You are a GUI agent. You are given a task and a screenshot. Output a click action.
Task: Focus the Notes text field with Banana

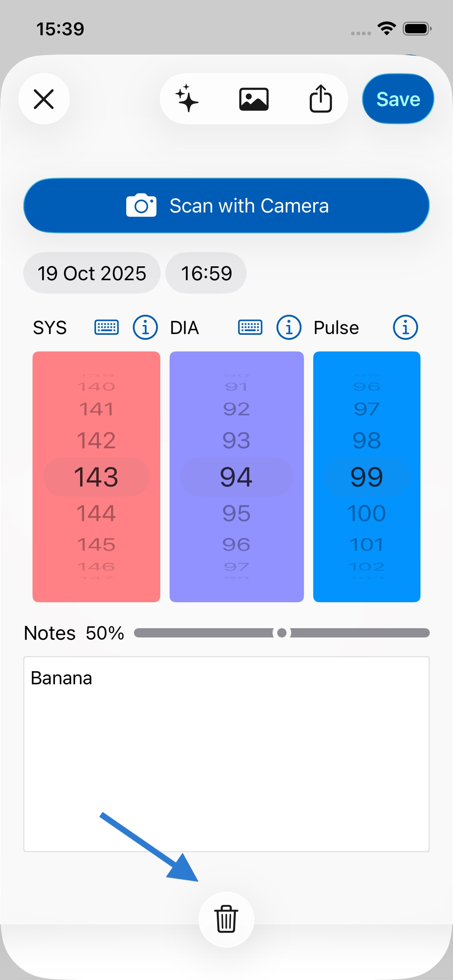(226, 754)
